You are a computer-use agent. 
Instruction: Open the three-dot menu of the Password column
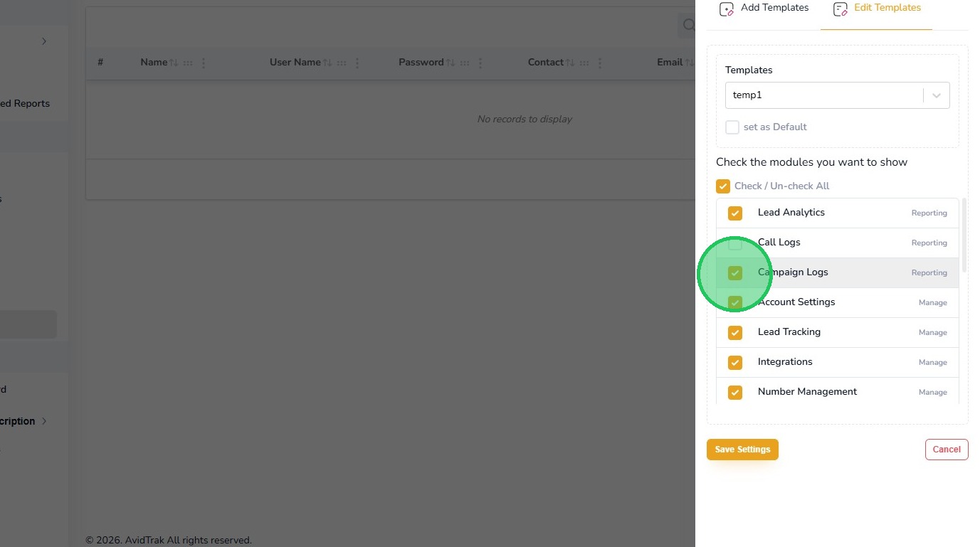click(x=480, y=63)
